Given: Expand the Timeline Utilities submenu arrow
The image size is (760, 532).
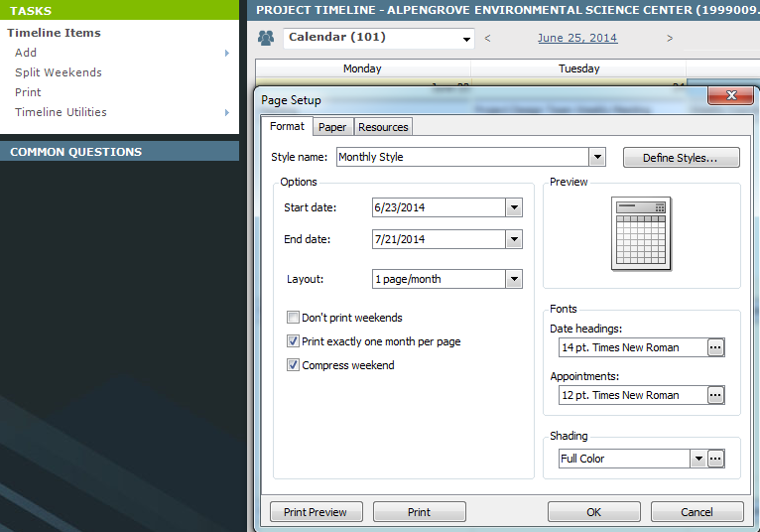Looking at the screenshot, I should pyautogui.click(x=227, y=112).
